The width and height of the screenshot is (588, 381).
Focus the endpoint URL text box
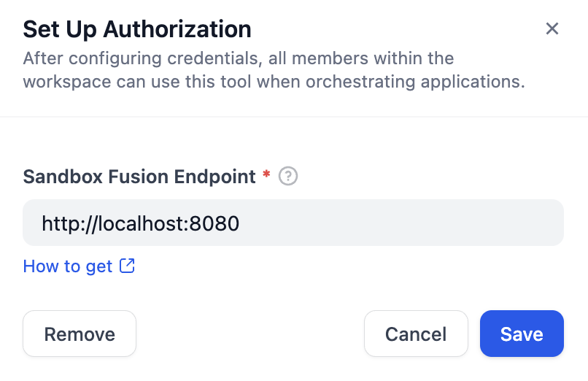[293, 223]
